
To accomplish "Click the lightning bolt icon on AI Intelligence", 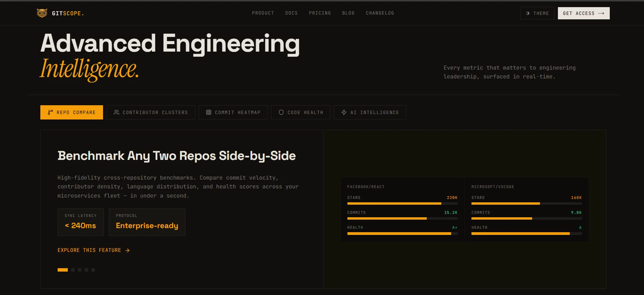I will (344, 112).
